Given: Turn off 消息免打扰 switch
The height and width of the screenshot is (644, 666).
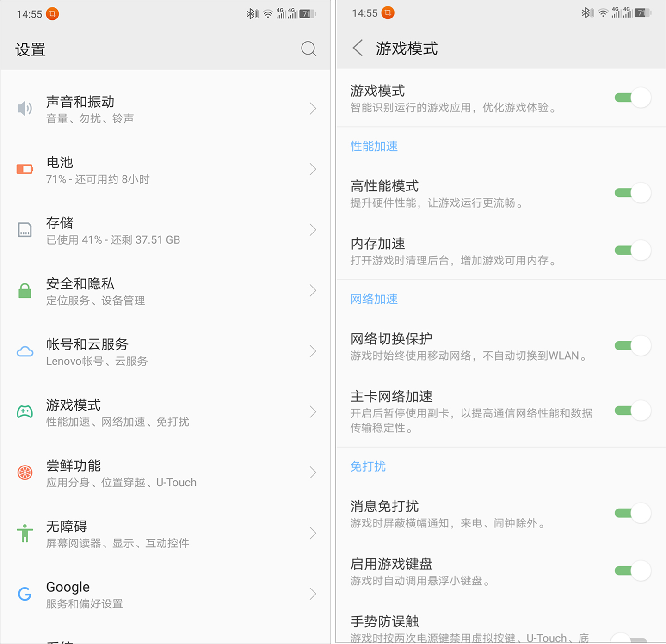Looking at the screenshot, I should [633, 513].
